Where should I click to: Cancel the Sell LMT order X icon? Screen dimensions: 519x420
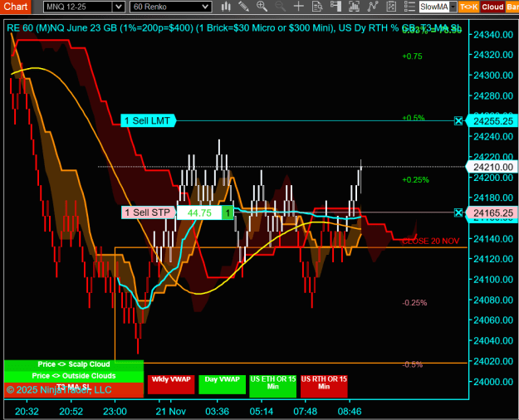[458, 121]
